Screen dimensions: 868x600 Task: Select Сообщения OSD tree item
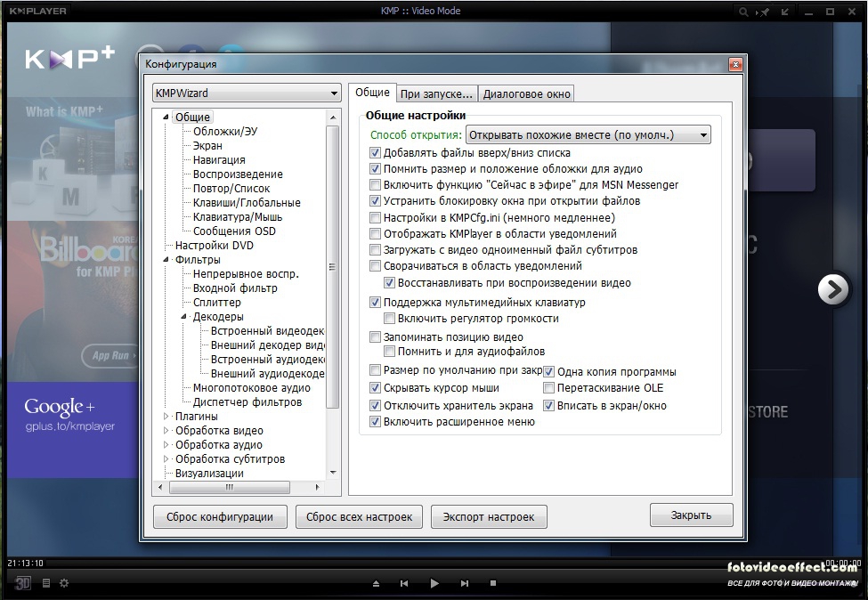tap(234, 231)
